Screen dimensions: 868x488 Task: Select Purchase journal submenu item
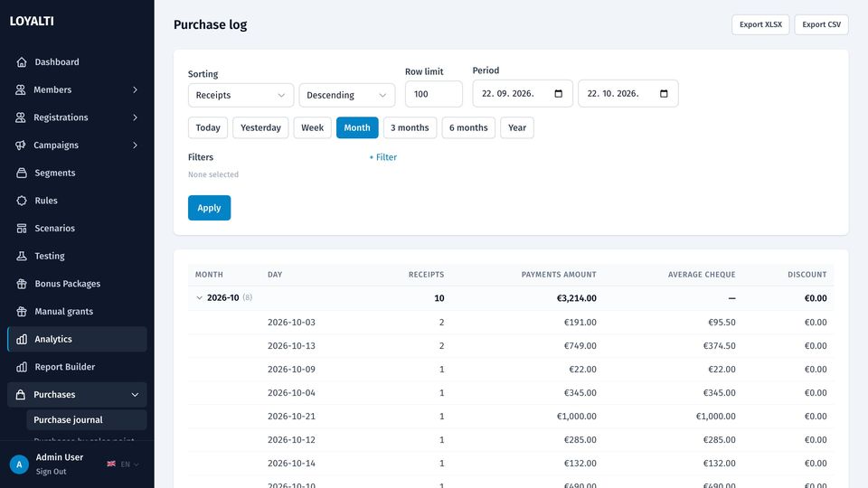(x=87, y=420)
